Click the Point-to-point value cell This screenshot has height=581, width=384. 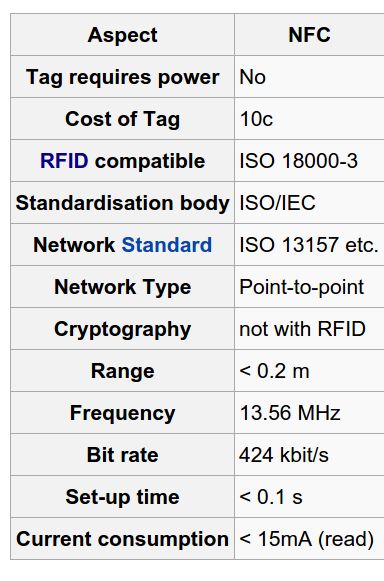click(x=309, y=287)
